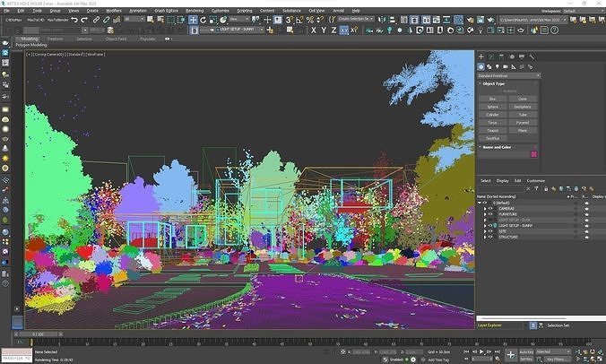Expand the SITE layer
Viewport: 606px width, 364px height.
(x=485, y=231)
